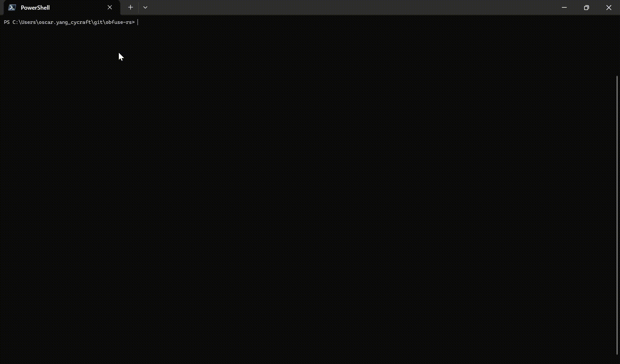Open a new tab with plus button
Screen dimensions: 620x364
pos(130,7)
